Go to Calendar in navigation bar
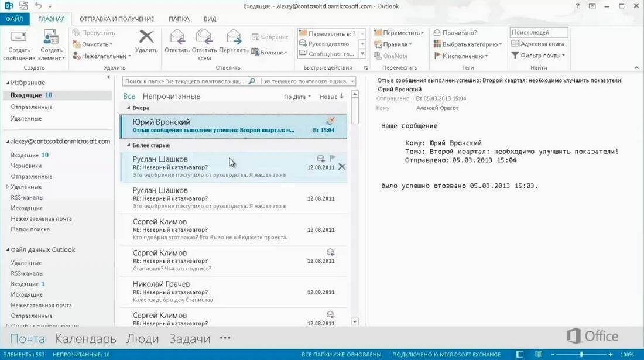Screen dimensions: 644x360 coord(85,338)
